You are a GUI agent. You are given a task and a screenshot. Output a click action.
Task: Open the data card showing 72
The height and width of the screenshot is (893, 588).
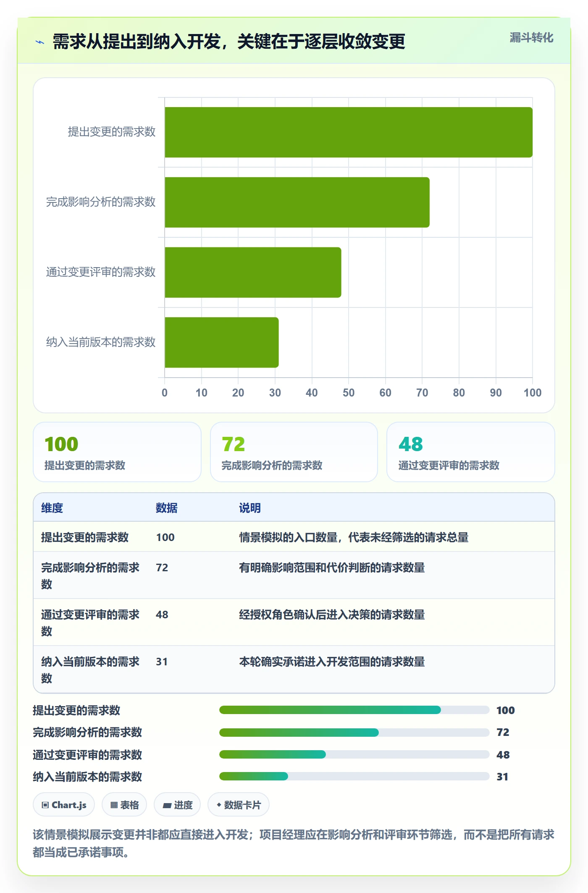pyautogui.click(x=294, y=452)
